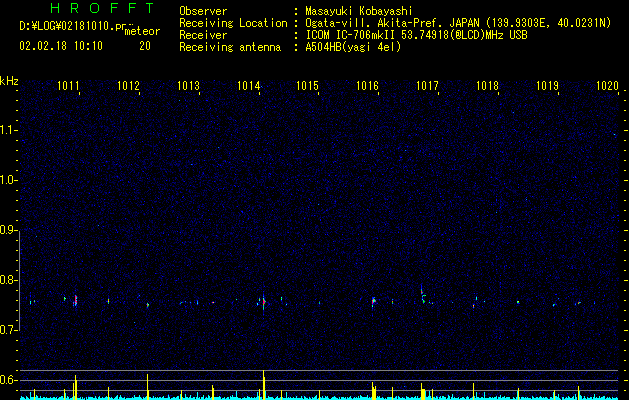Click the 1018 time marker
The height and width of the screenshot is (400, 629).
point(487,85)
